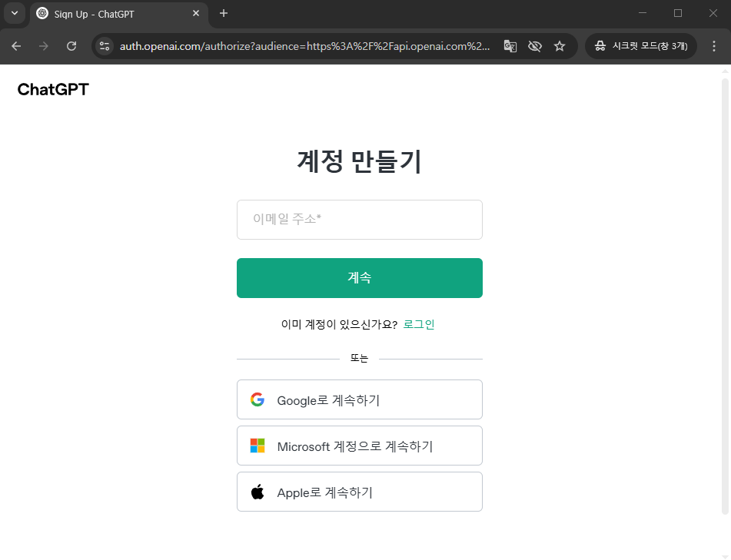Maximize the browser window
Screen dimensions: 731x560
pyautogui.click(x=678, y=13)
